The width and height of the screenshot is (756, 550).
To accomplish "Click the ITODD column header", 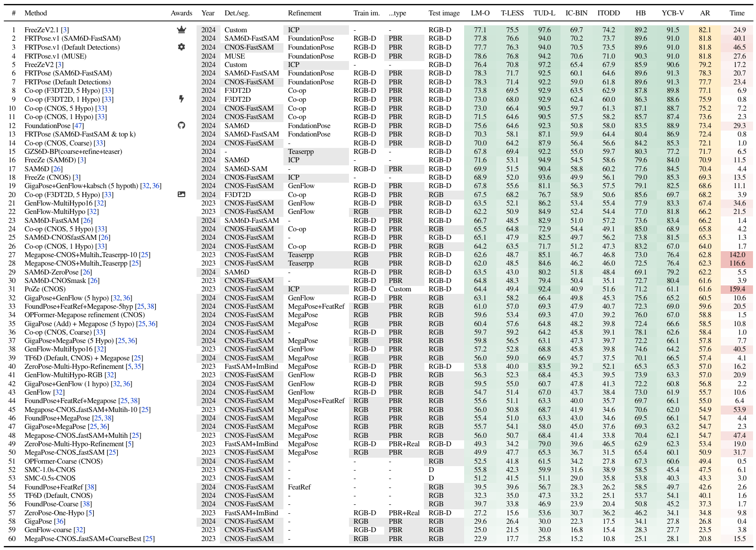I will click(609, 13).
